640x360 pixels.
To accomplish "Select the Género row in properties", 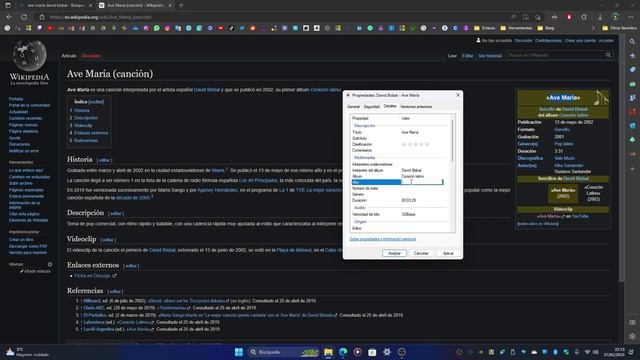I will tap(400, 194).
